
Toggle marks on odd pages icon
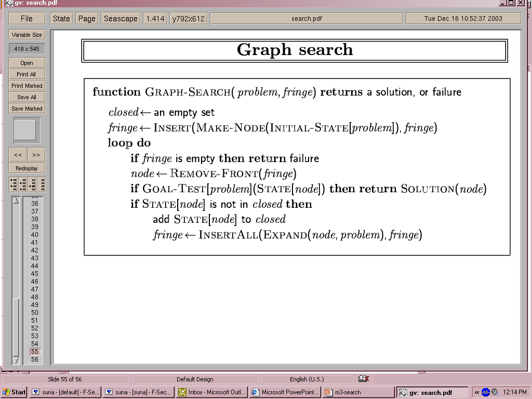click(14, 184)
